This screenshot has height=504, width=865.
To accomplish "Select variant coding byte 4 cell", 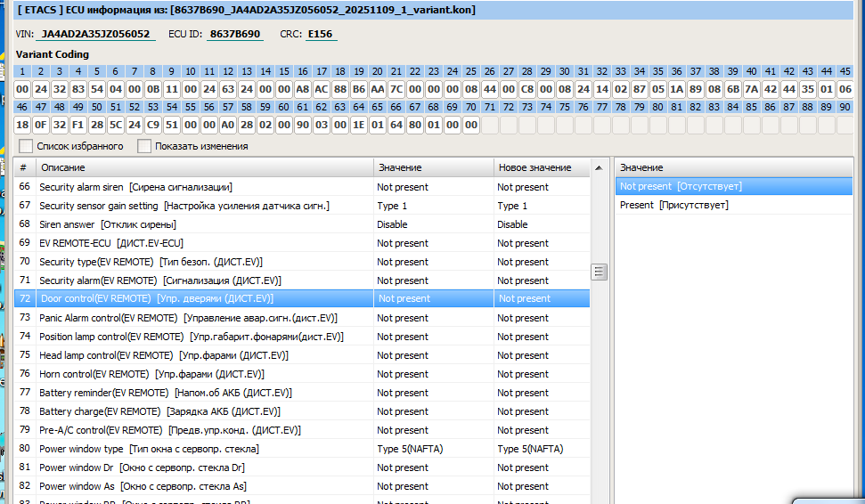I will (78, 89).
